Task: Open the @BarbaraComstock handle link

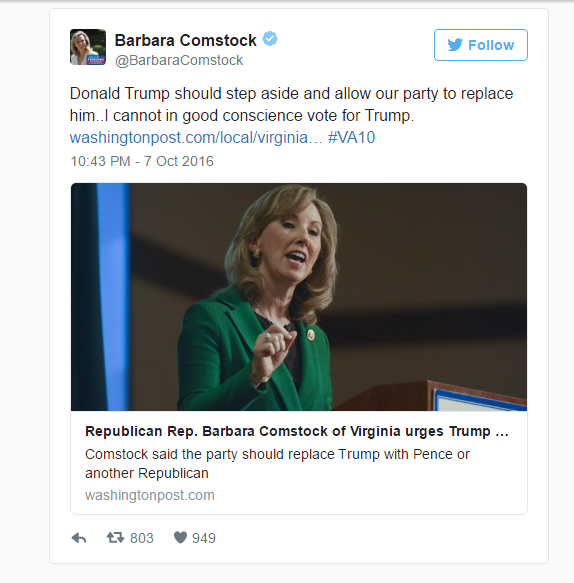Action: [179, 60]
